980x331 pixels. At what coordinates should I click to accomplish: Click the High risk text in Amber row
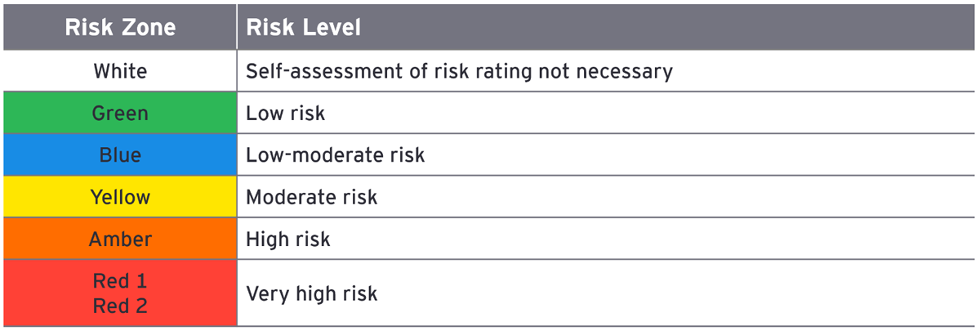coord(287,239)
